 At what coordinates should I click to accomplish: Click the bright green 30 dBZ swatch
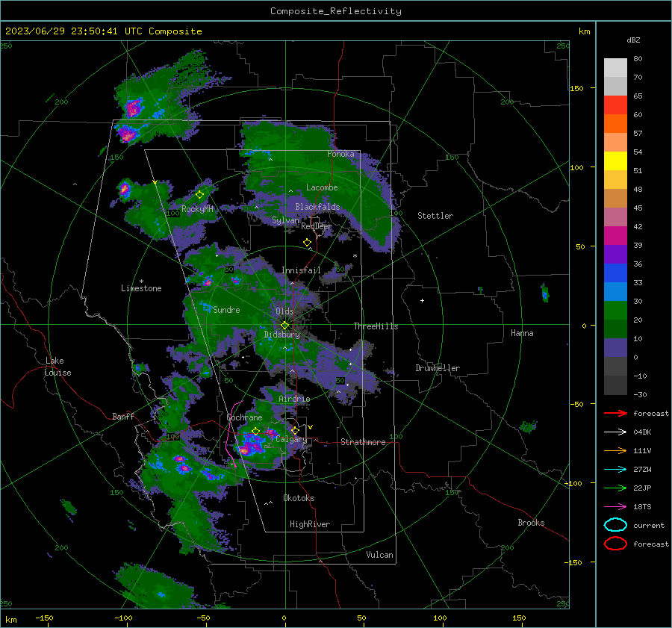(x=615, y=310)
